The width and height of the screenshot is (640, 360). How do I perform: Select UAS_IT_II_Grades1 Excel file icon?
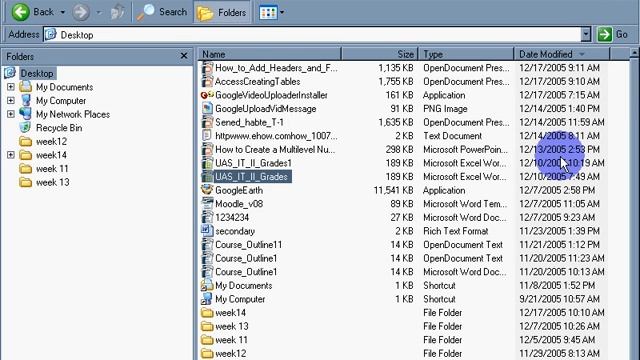[207, 163]
